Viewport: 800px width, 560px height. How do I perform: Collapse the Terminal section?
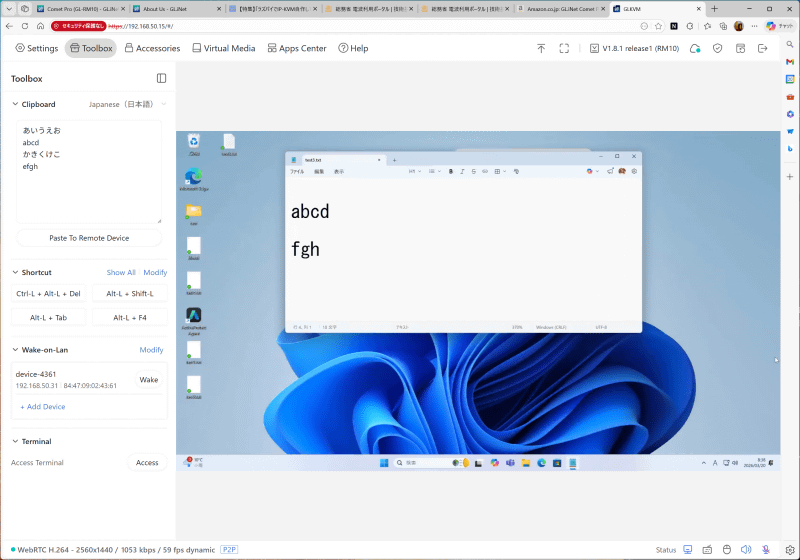click(15, 441)
